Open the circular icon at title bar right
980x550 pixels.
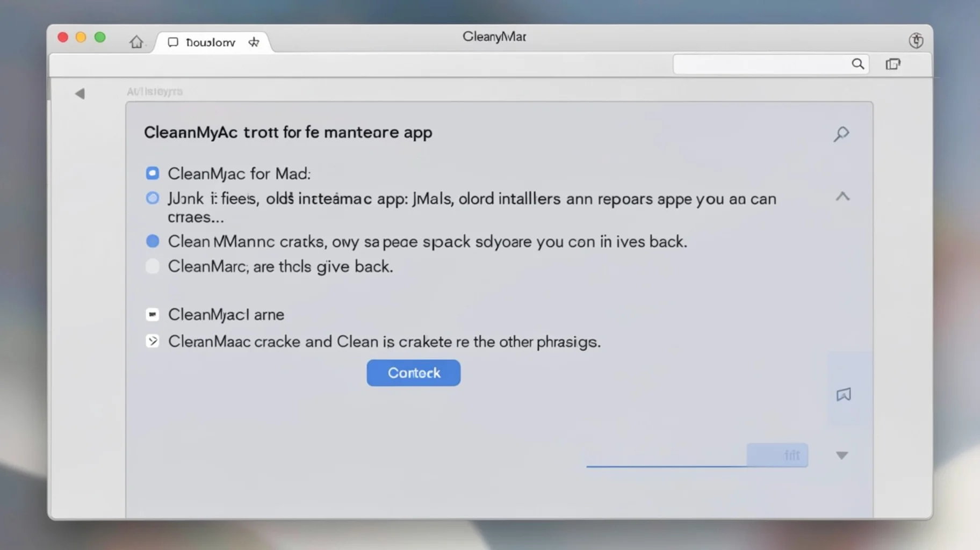pyautogui.click(x=916, y=40)
